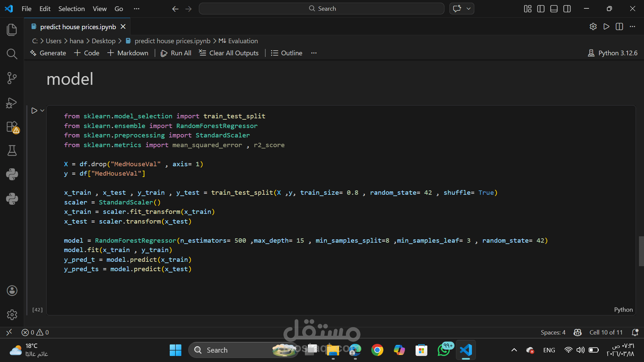Toggle the Primary Side Bar layout
The image size is (644, 362).
click(x=541, y=9)
